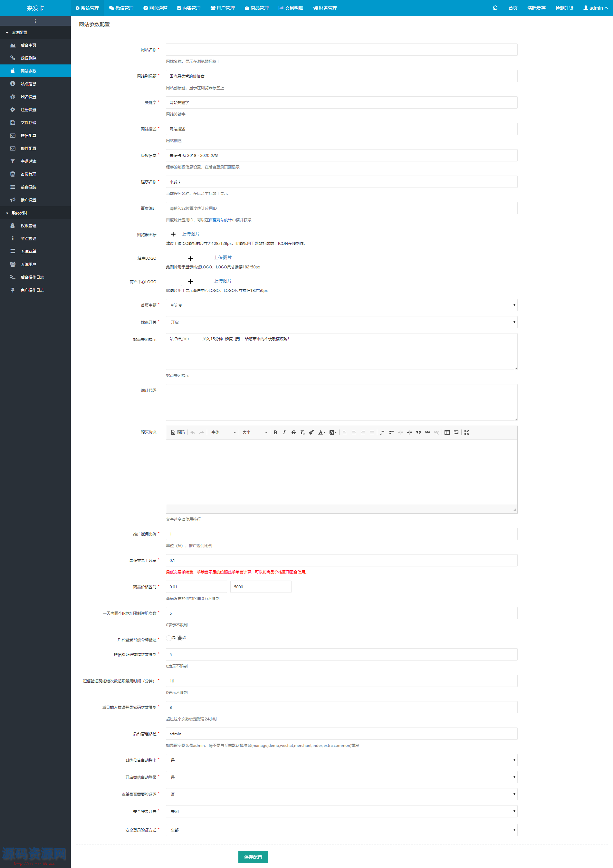The width and height of the screenshot is (613, 868).
Task: Click the Bold button in the editor toolbar
Action: (275, 432)
